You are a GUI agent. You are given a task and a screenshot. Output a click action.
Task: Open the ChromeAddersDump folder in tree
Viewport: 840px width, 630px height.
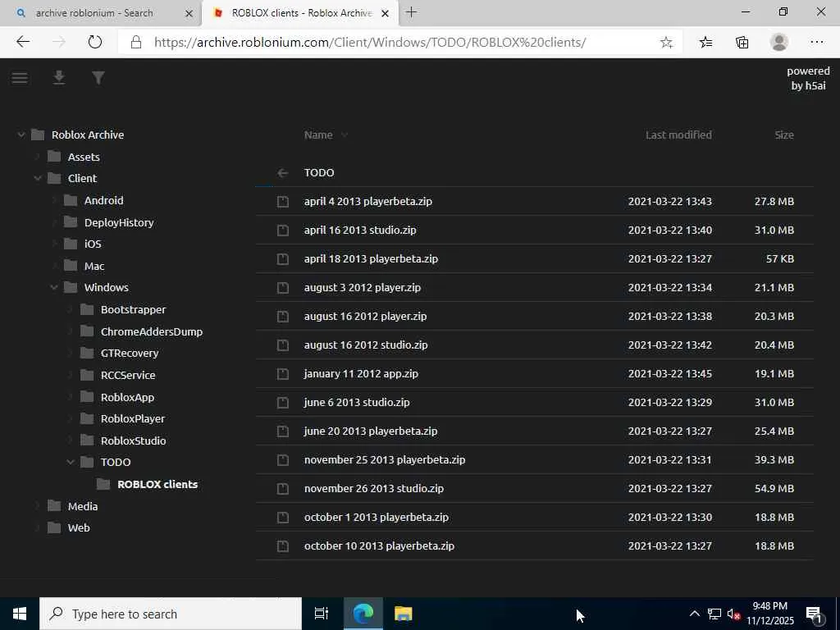coord(152,331)
